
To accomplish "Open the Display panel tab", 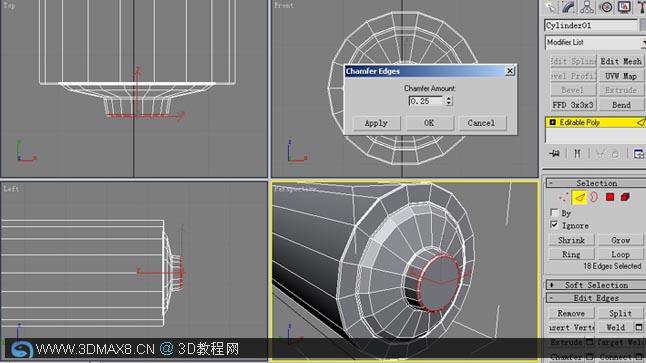I will (x=624, y=7).
